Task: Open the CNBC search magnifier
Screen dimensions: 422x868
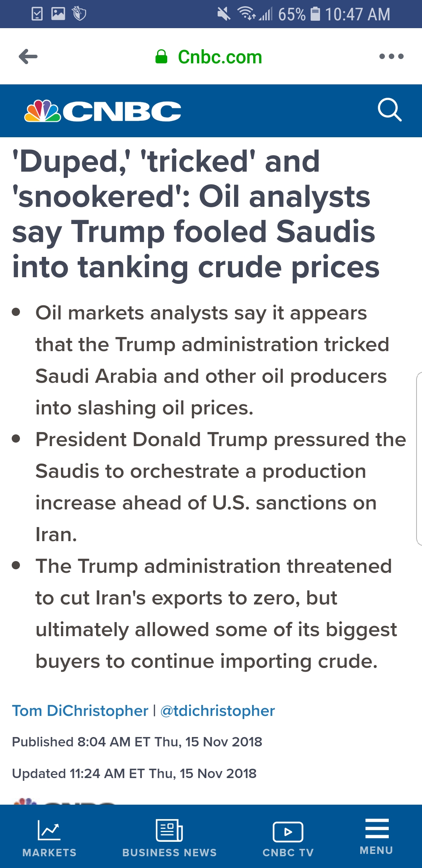Action: [x=390, y=110]
